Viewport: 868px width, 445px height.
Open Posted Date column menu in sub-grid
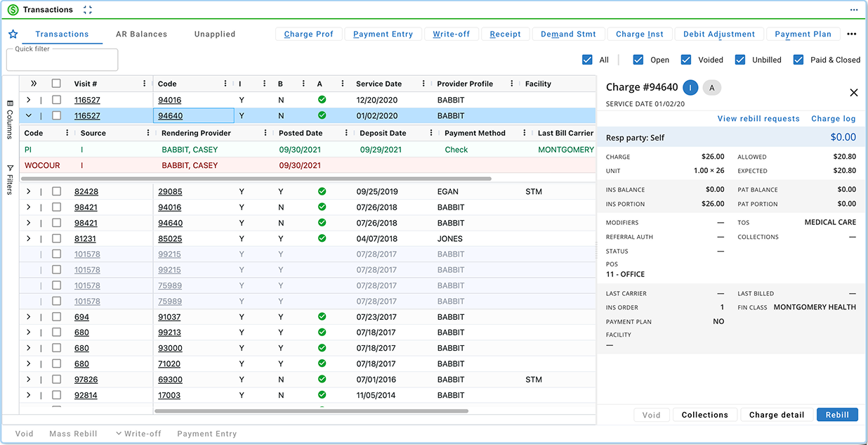click(x=346, y=133)
